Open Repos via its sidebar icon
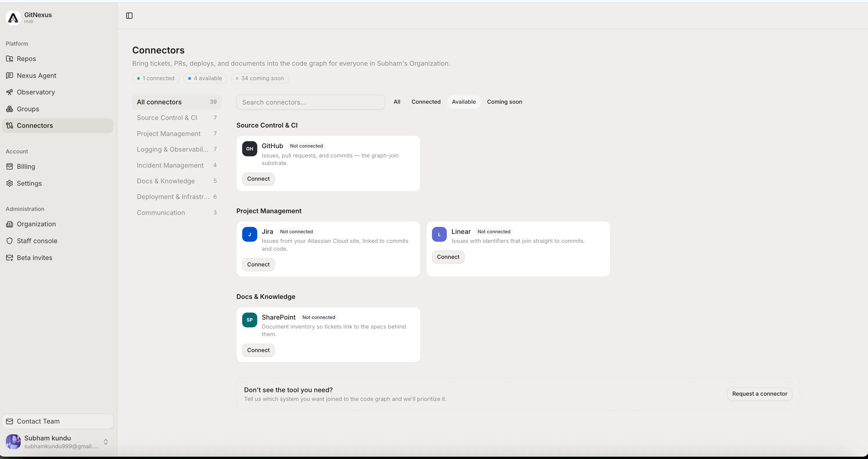The width and height of the screenshot is (868, 459). (x=9, y=59)
